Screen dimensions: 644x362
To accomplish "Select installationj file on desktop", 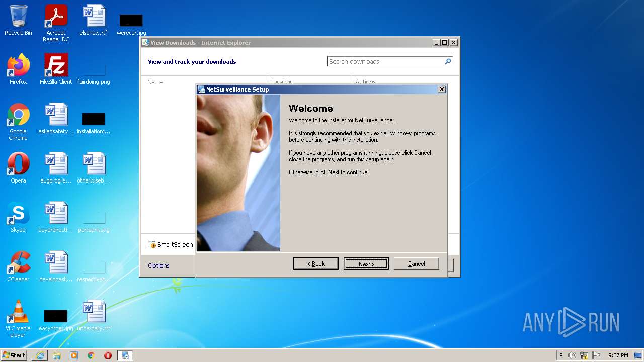I will coord(94,123).
